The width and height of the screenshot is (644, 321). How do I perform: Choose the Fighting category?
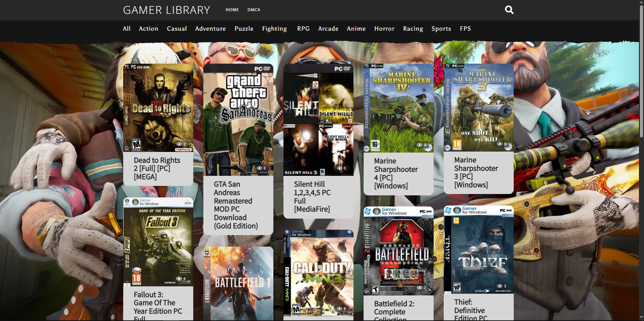click(x=274, y=29)
